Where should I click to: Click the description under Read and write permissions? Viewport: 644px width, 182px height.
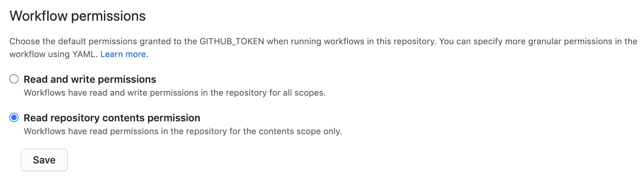pyautogui.click(x=175, y=93)
